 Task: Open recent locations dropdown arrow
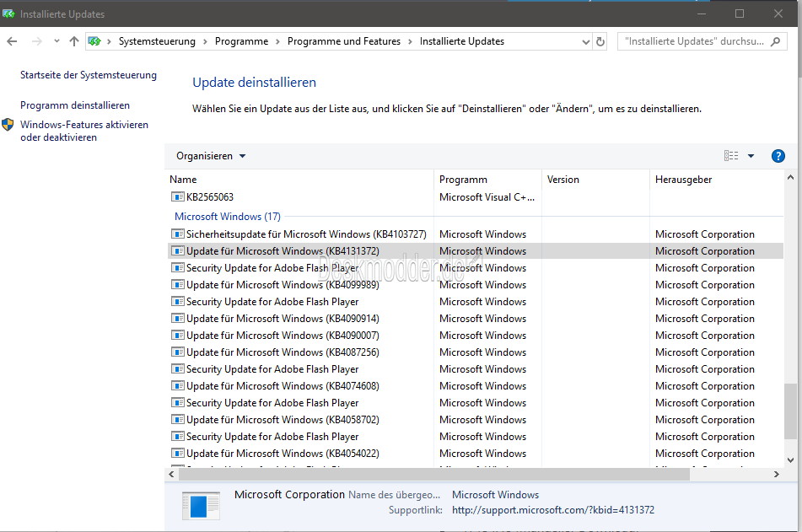click(57, 41)
